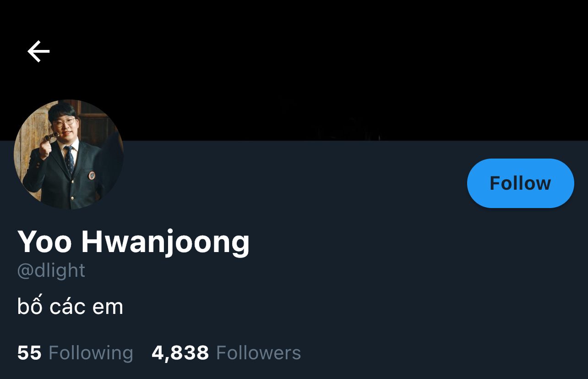This screenshot has height=379, width=588.
Task: Open the 55 Following list
Action: [x=75, y=353]
